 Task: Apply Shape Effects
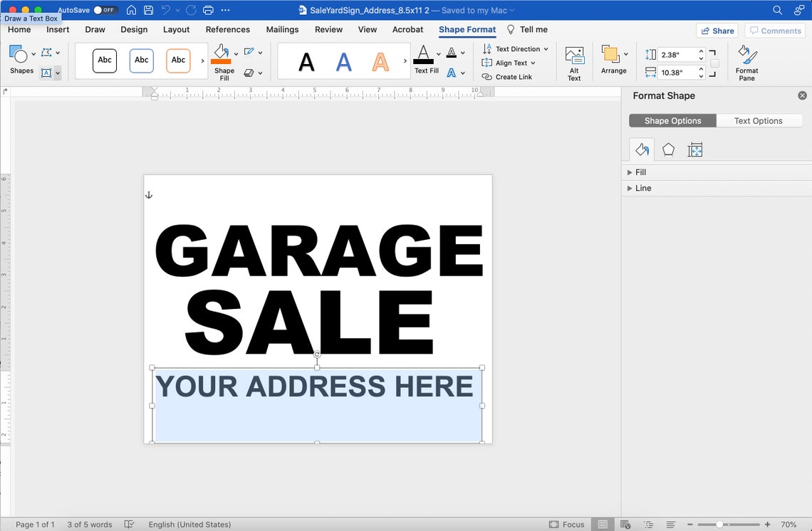[x=249, y=73]
